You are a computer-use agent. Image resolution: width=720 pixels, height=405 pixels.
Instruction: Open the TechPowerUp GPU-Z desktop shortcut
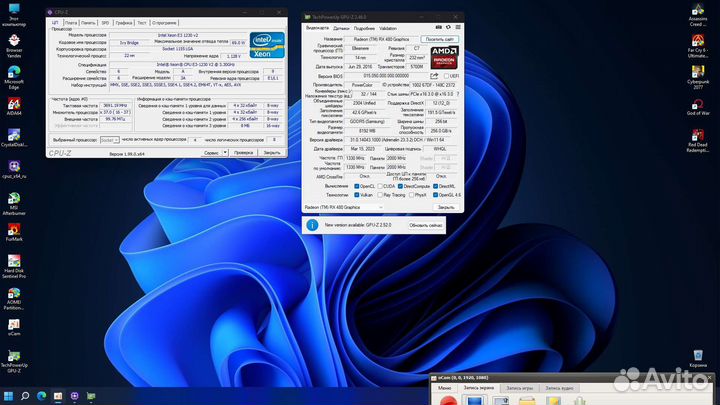click(14, 361)
